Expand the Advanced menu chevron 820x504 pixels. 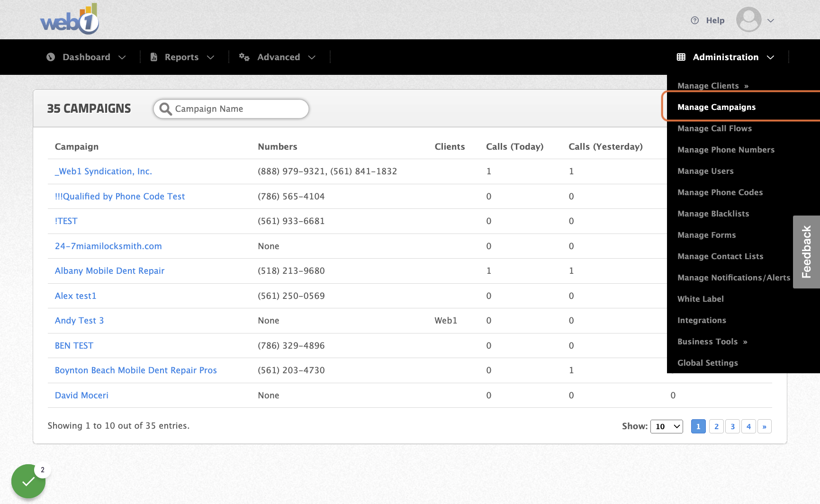pyautogui.click(x=312, y=57)
